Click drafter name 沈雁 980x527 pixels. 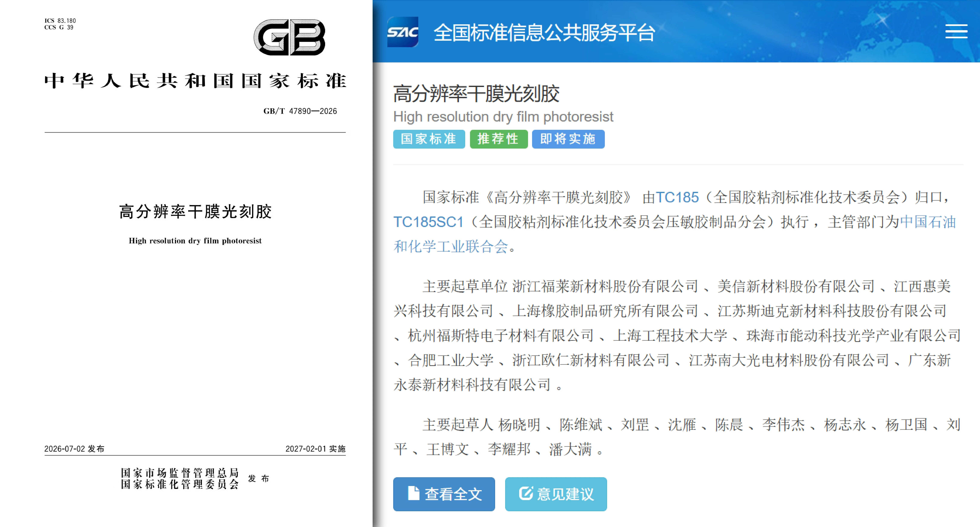682,425
